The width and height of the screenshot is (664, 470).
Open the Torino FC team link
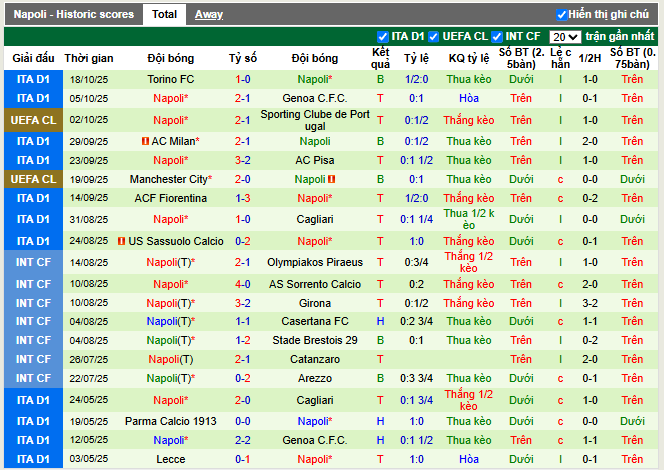click(x=171, y=79)
